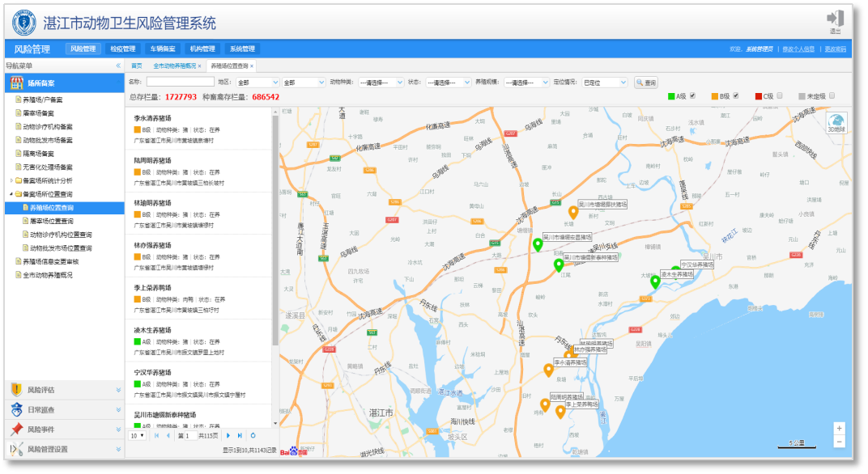The image size is (868, 474).
Task: Click the 查询 search button
Action: click(x=646, y=83)
